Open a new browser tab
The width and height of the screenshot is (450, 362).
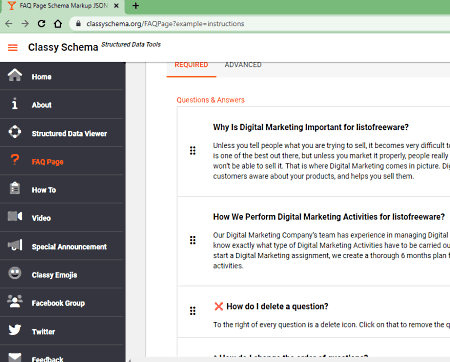(x=136, y=6)
